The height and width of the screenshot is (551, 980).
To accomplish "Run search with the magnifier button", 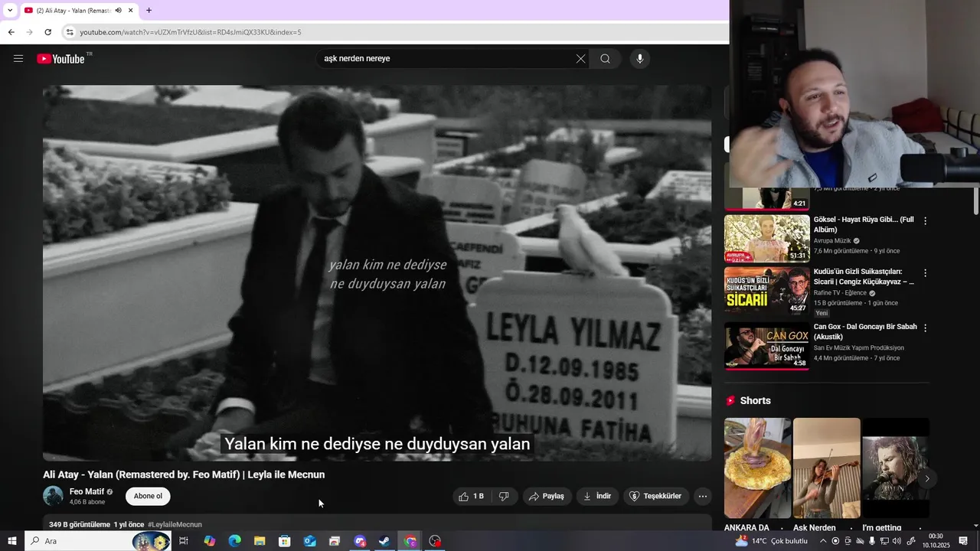I will click(605, 59).
